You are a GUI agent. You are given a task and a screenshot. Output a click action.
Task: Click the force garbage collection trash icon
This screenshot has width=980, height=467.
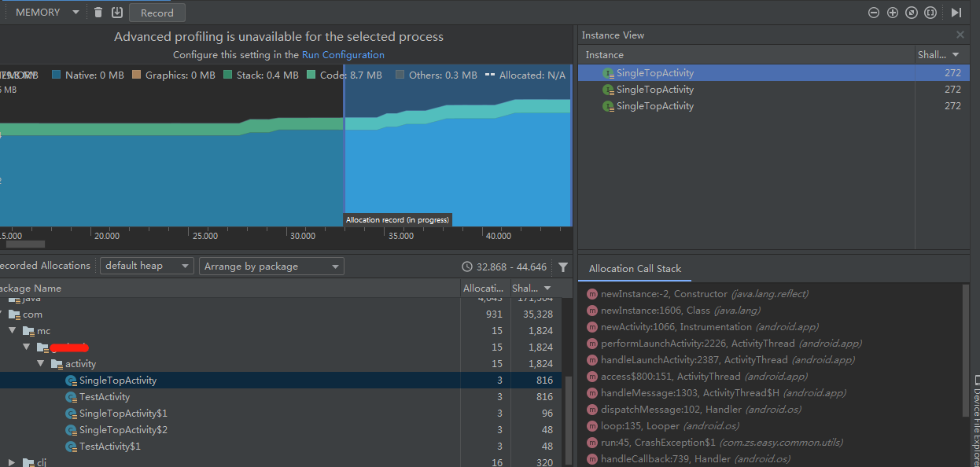[98, 13]
